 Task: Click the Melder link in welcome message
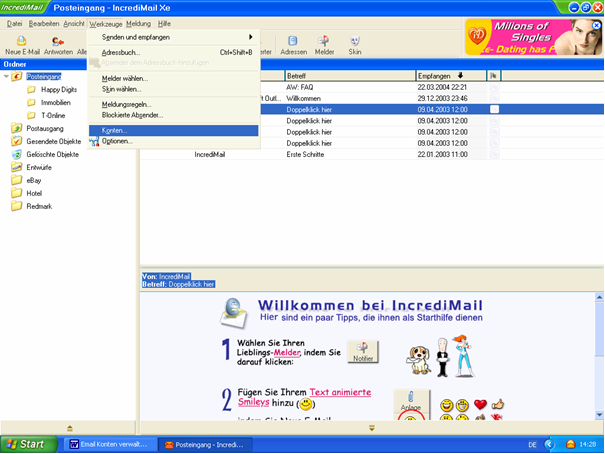click(287, 353)
